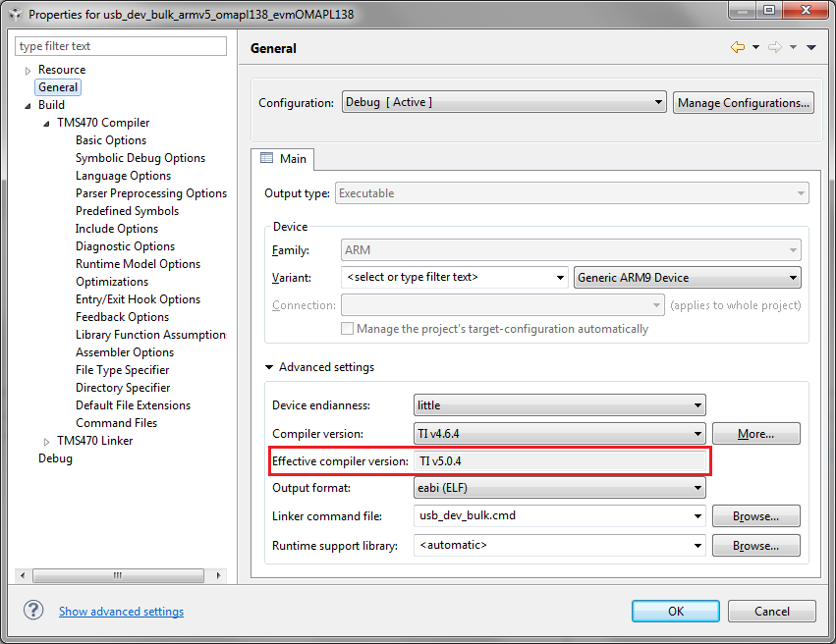This screenshot has width=836, height=644.
Task: Open the Compiler version dropdown
Action: coord(698,433)
